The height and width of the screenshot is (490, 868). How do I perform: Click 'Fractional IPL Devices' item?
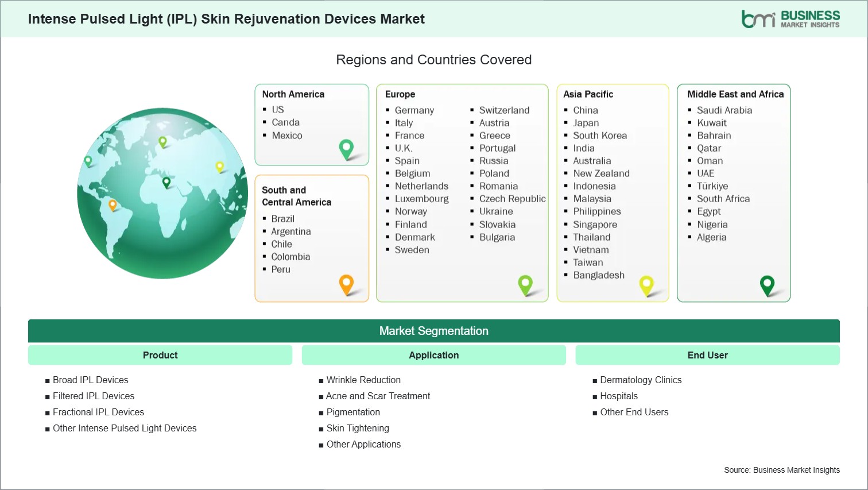(99, 412)
